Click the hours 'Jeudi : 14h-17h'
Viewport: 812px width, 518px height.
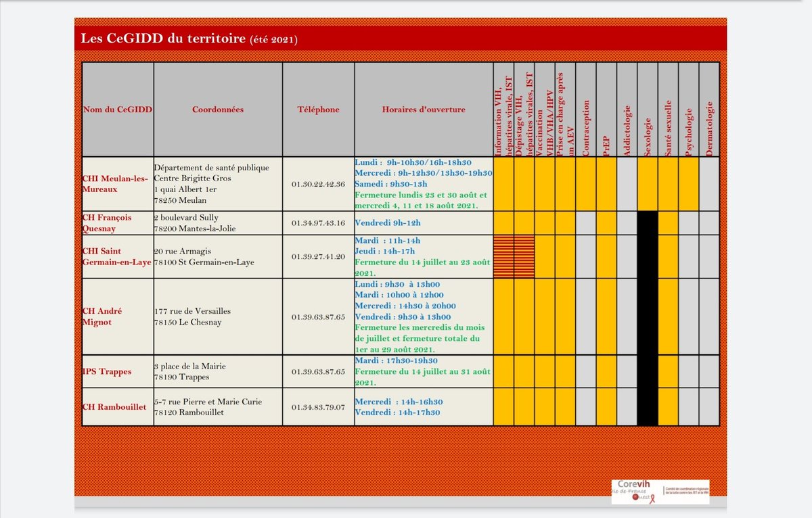[385, 251]
